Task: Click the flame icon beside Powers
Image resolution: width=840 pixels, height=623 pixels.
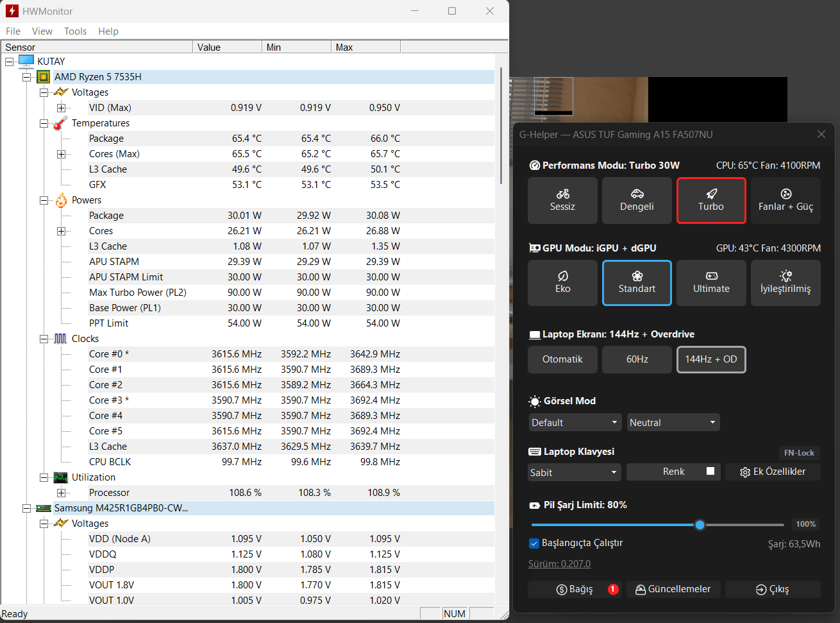Action: (61, 200)
